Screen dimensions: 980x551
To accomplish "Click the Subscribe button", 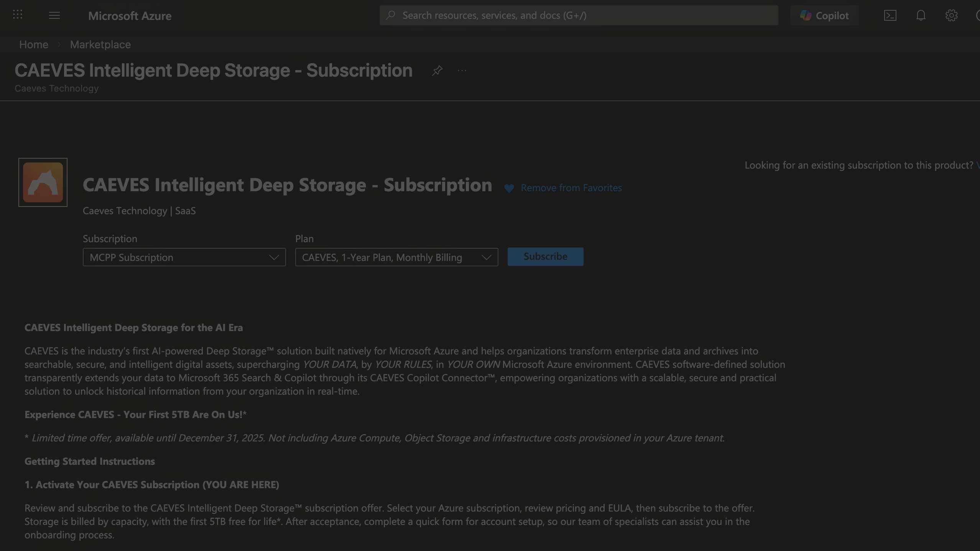I will [545, 256].
